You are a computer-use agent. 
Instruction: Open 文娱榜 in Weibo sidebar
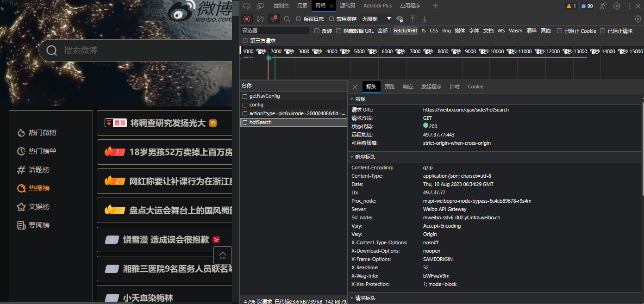coord(33,207)
